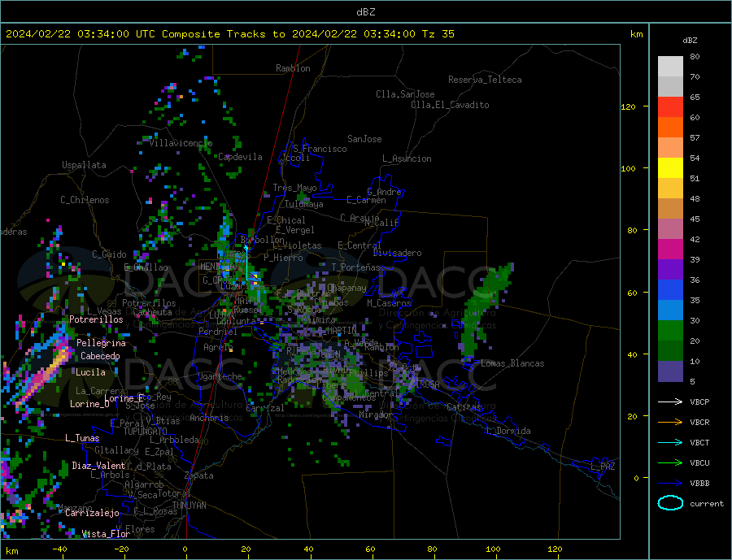Click the 'Clla.El_Cavadito' map label
The image size is (732, 560).
450,105
